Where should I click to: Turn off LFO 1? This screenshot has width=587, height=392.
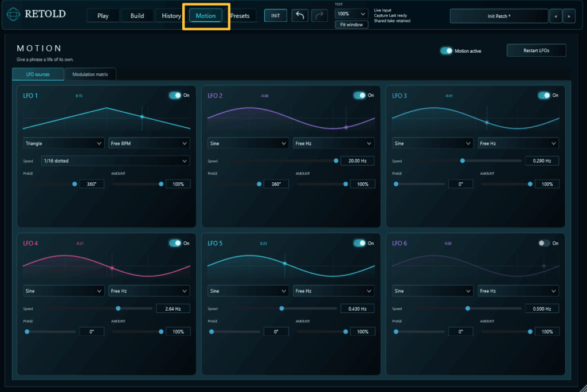[x=175, y=96]
